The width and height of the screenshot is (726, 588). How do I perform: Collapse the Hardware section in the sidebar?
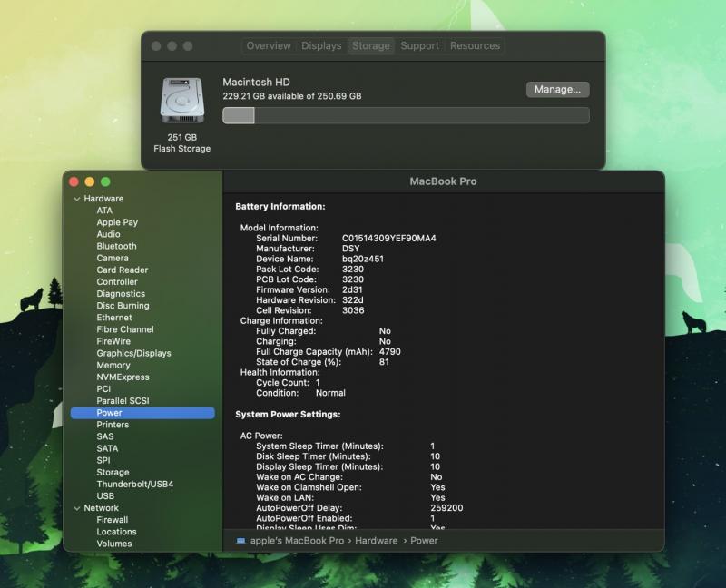click(77, 199)
